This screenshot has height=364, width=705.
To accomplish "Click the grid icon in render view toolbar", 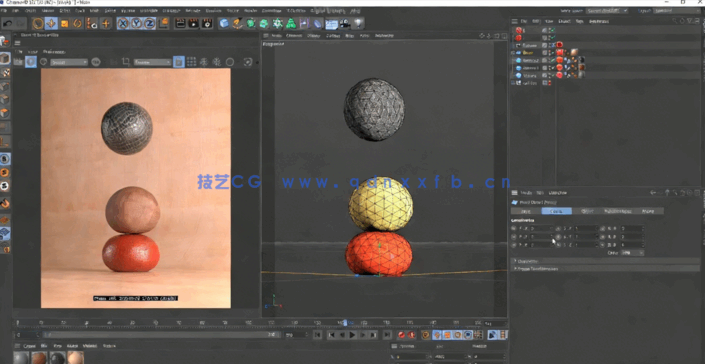I will pyautogui.click(x=191, y=62).
